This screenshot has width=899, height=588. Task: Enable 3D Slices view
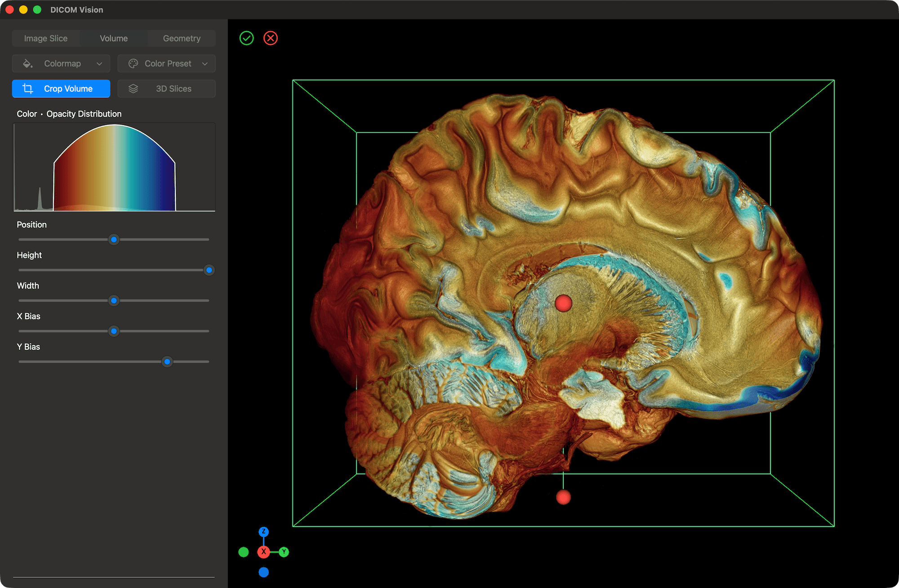[x=166, y=88]
